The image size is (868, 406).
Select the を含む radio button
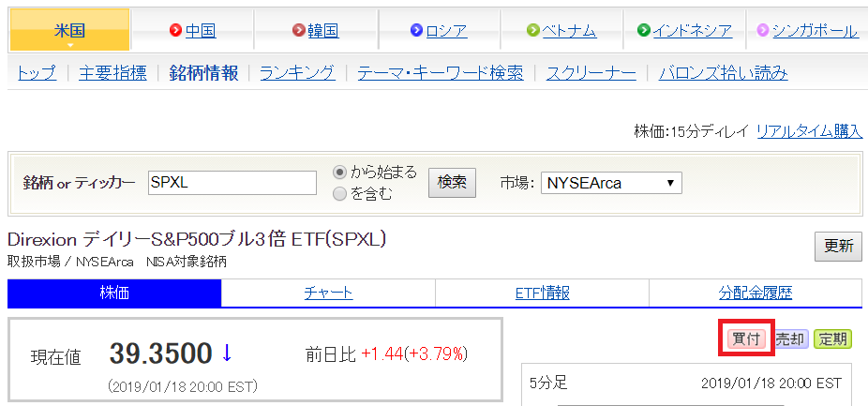[x=339, y=194]
